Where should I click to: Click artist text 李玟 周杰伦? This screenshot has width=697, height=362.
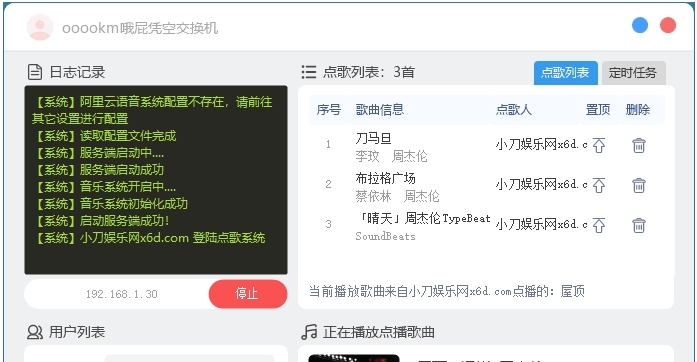tap(391, 156)
